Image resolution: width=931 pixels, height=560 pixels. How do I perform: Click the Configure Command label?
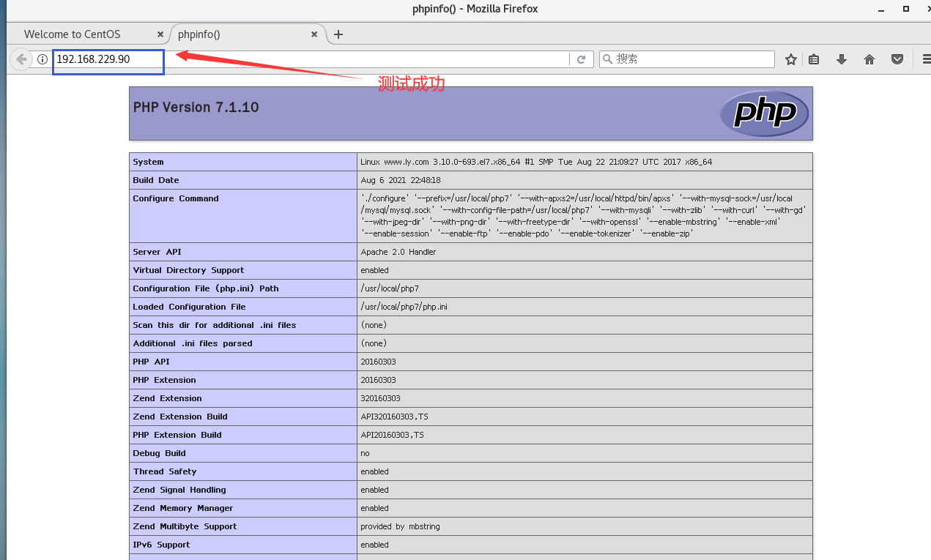pos(176,198)
